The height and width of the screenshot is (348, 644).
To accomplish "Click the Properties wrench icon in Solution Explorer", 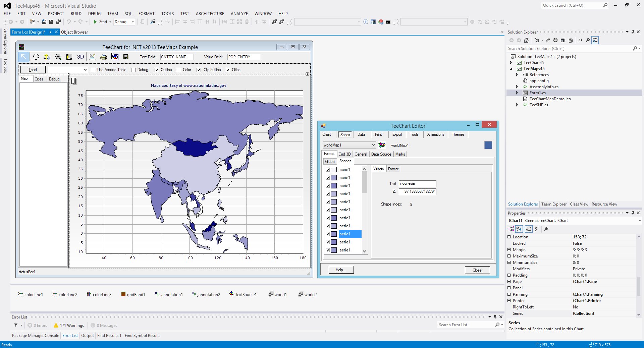I will pos(588,40).
